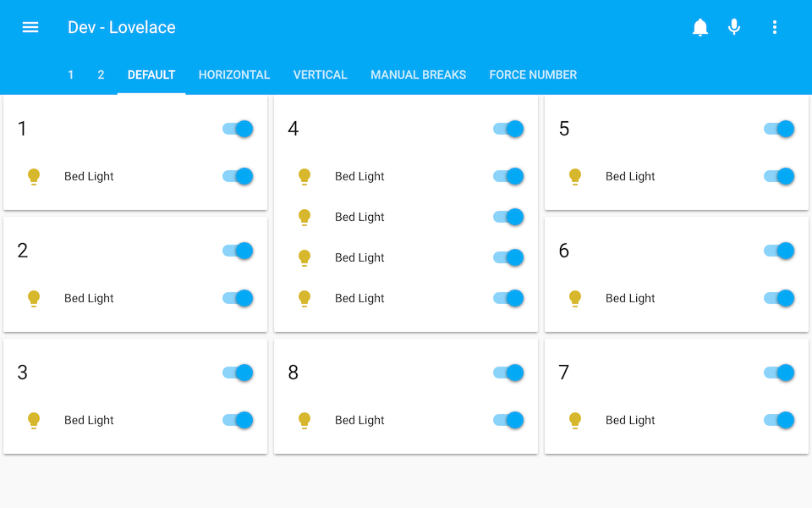812x508 pixels.
Task: Click the bulb icon in card 1
Action: [x=34, y=176]
